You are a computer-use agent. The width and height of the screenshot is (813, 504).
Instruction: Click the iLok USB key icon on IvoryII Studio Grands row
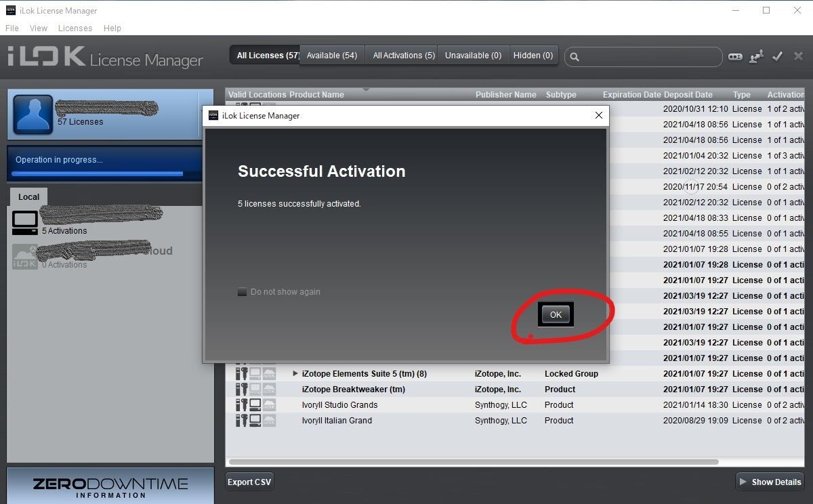point(241,405)
